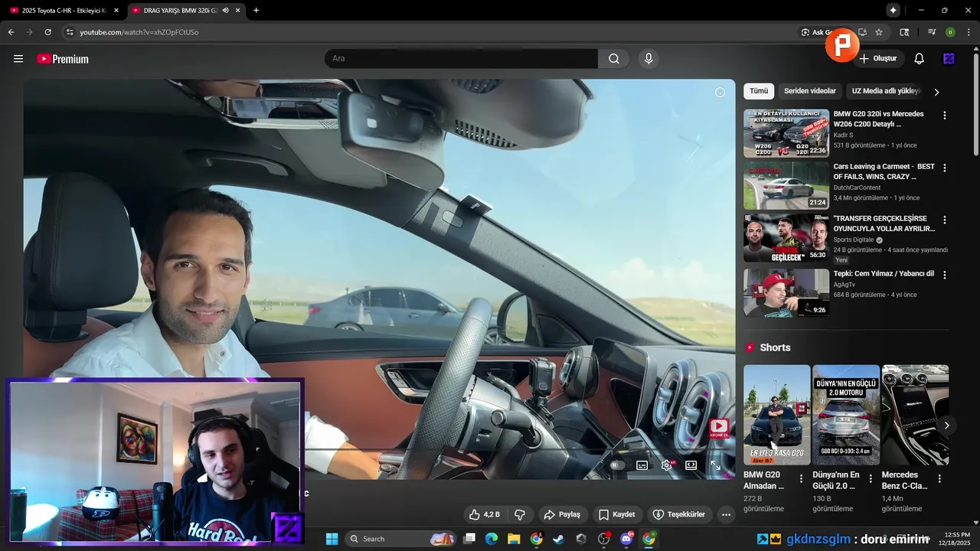Switch player to theater mode
The width and height of the screenshot is (980, 551).
coord(691,465)
